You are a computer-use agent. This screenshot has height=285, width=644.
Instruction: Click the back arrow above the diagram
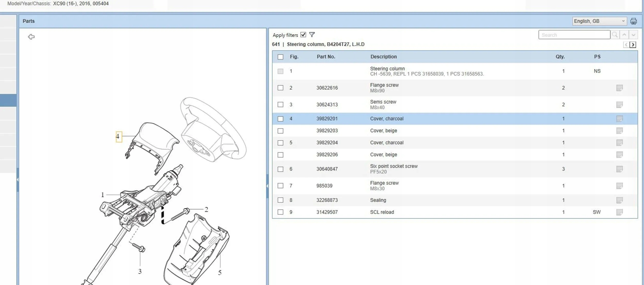[x=31, y=37]
